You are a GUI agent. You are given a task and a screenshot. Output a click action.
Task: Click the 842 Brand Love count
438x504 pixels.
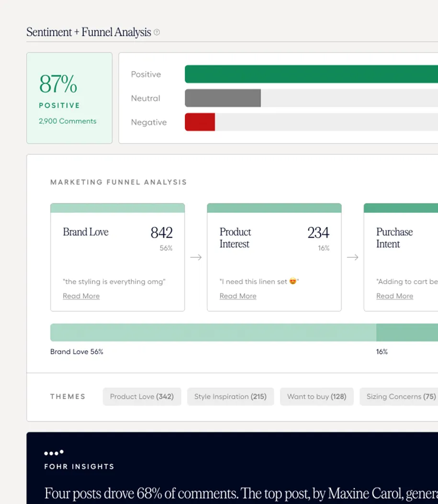point(161,233)
